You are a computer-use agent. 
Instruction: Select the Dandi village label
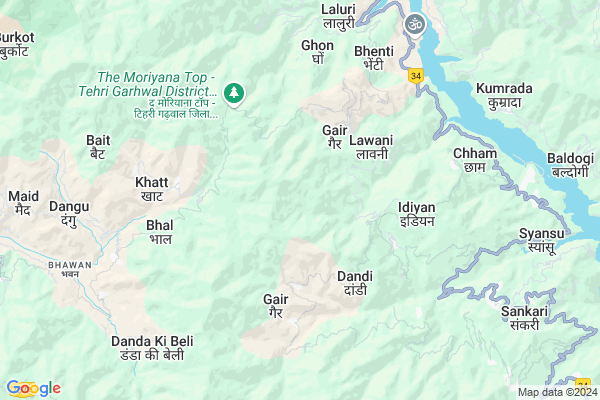pos(355,283)
